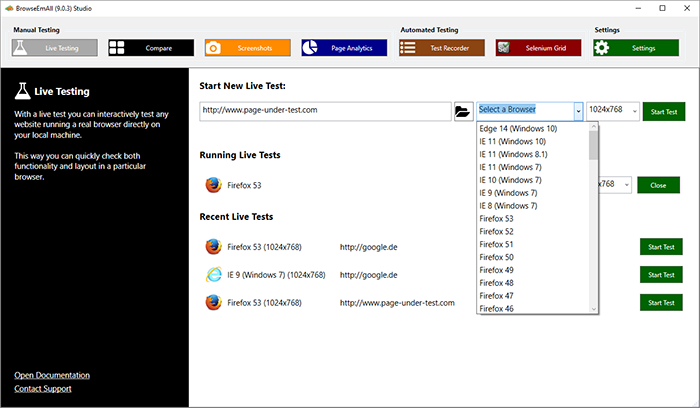Pick Firefox 50 from the browser list

pyautogui.click(x=497, y=257)
